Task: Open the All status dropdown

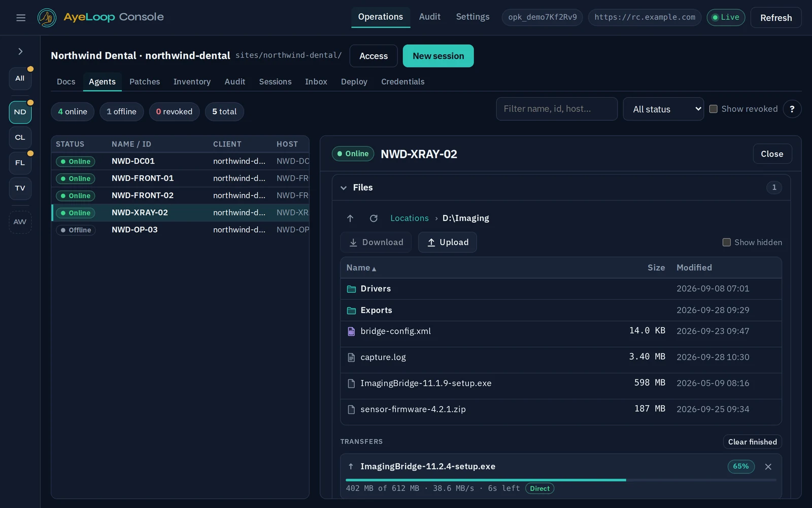Action: (x=663, y=109)
